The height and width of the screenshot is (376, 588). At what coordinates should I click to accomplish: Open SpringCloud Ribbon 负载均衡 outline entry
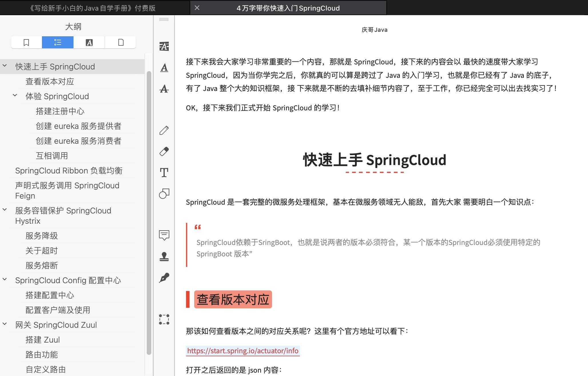tap(69, 171)
